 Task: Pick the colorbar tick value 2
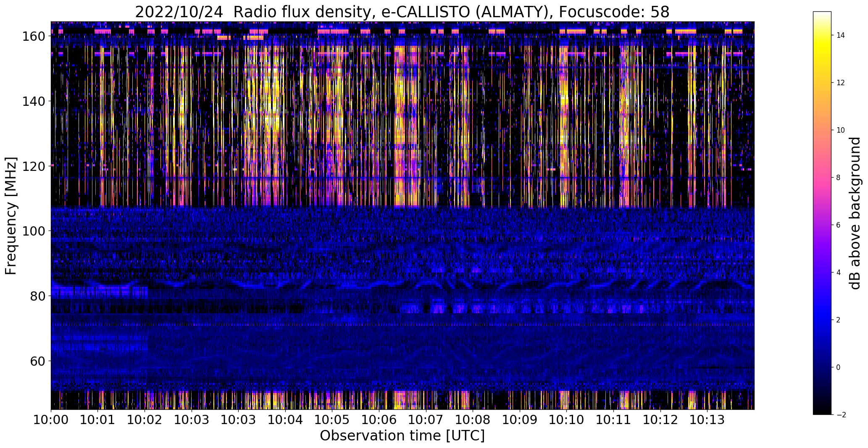(839, 320)
